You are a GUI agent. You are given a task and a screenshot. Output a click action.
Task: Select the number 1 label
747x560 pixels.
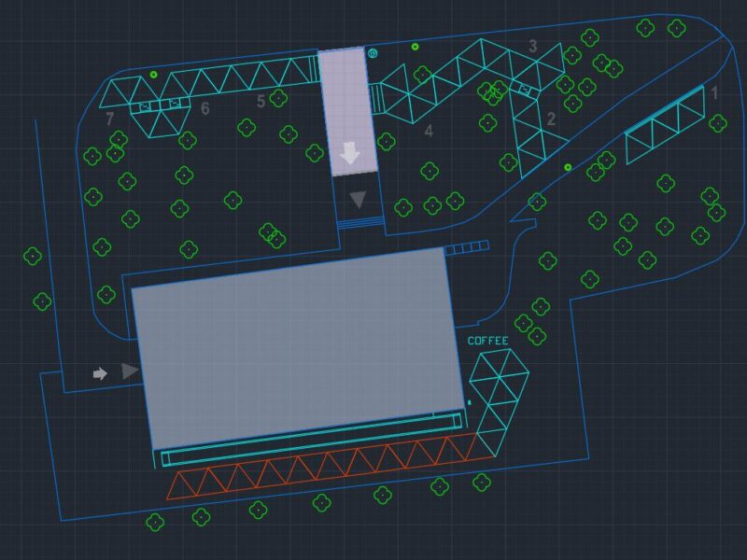(714, 92)
